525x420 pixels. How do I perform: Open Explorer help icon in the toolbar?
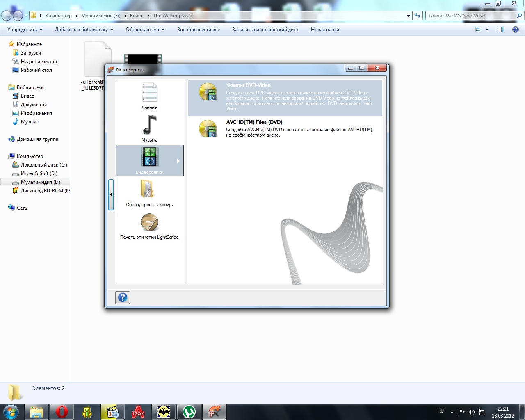(516, 30)
